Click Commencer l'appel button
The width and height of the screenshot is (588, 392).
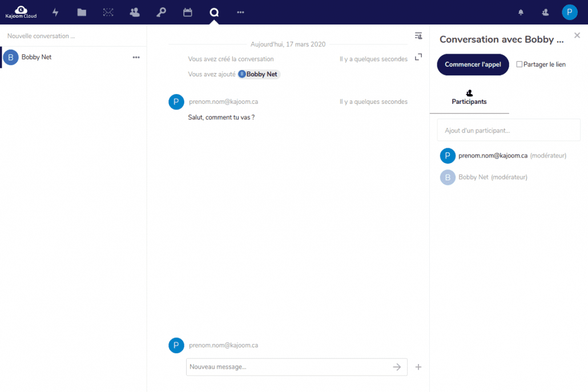(x=473, y=64)
